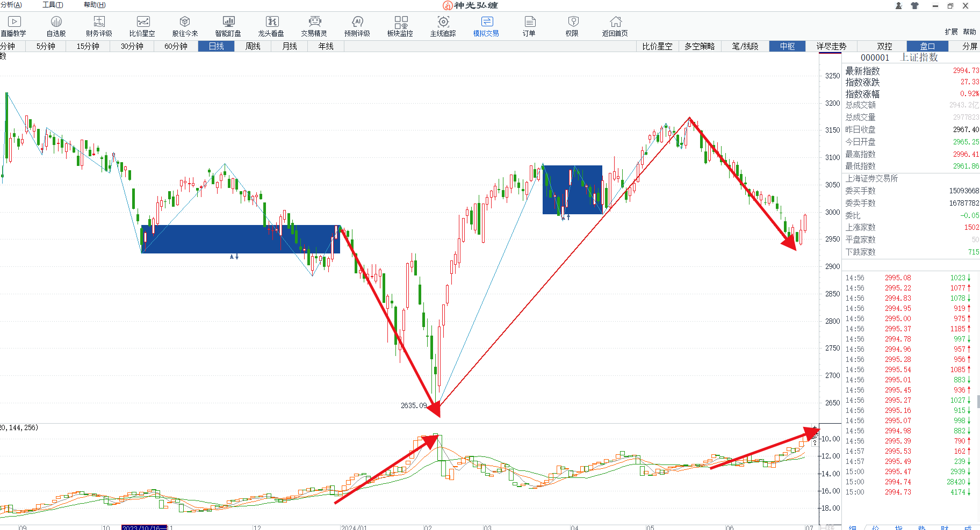
Task: Click the 上海证券交易所 label
Action: tap(871, 178)
